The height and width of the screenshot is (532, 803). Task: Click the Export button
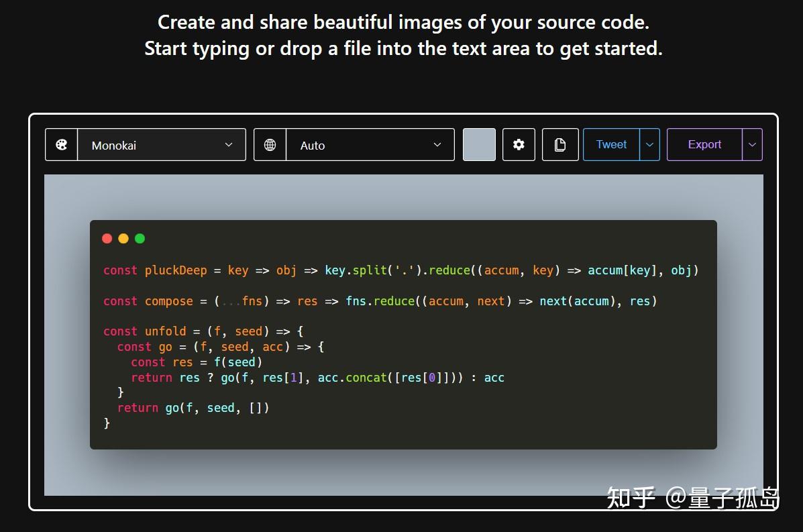click(x=704, y=144)
